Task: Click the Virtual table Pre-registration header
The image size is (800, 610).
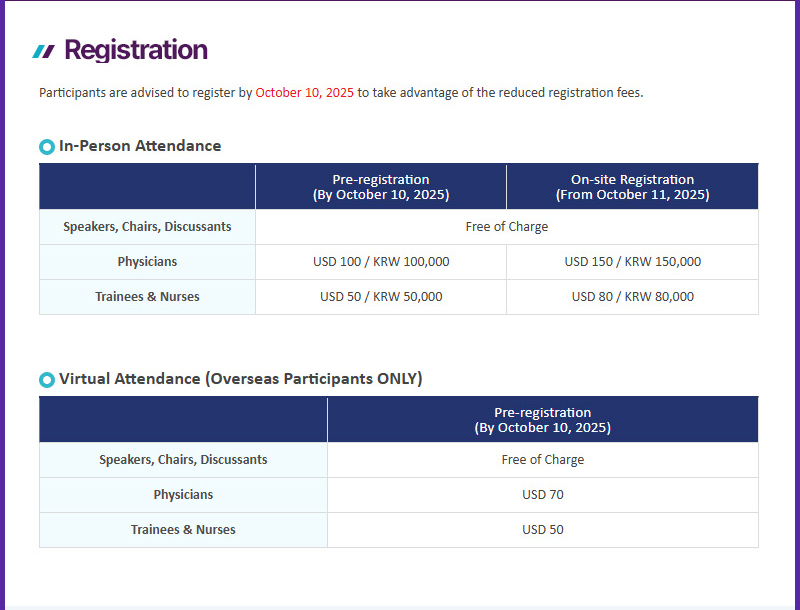Action: pos(542,420)
